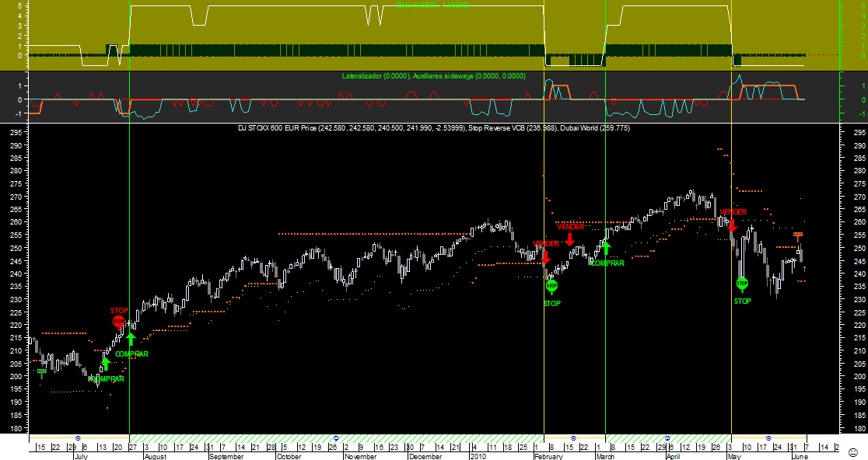Click the green STOP text label in February

point(552,304)
